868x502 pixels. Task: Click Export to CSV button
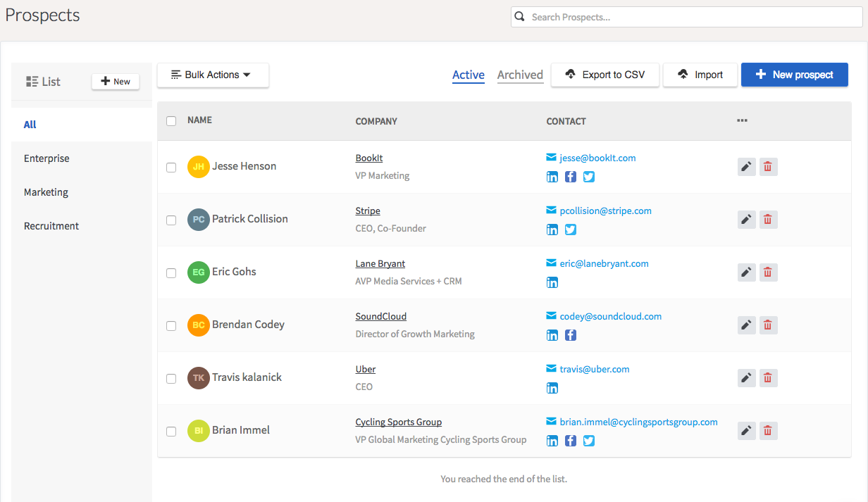click(x=605, y=75)
